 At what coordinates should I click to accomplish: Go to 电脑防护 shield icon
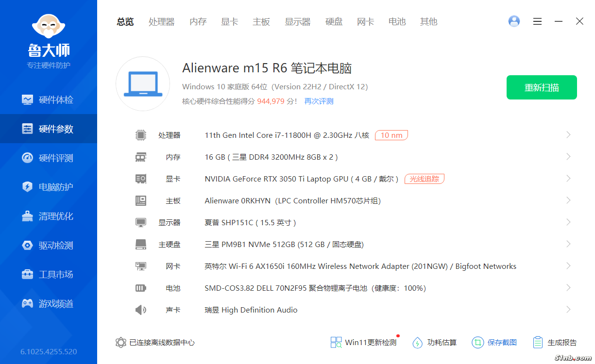pyautogui.click(x=28, y=187)
